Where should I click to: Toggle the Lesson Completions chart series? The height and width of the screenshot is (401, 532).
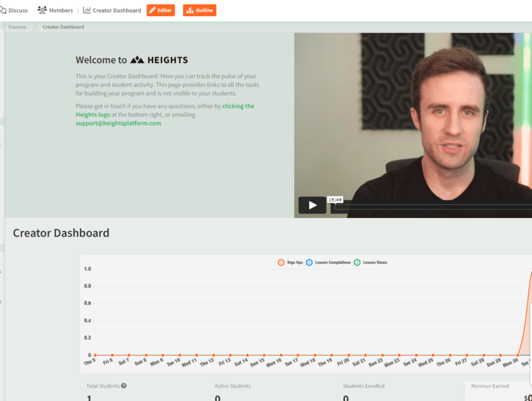(x=310, y=263)
